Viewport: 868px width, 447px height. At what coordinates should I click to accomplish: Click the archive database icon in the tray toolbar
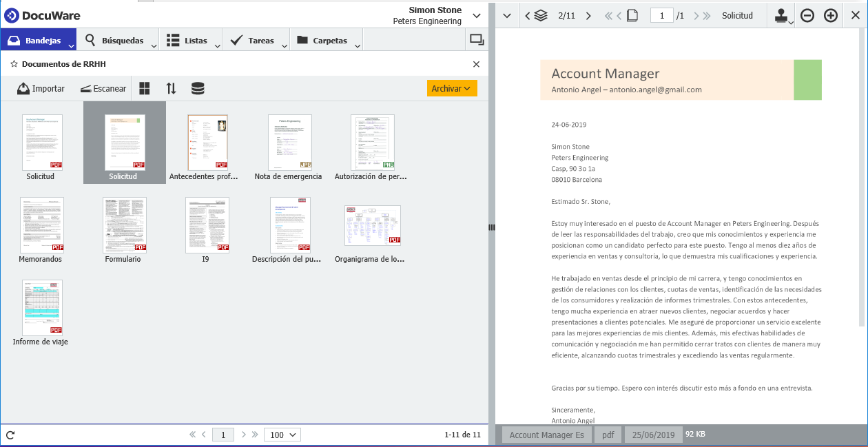point(198,87)
